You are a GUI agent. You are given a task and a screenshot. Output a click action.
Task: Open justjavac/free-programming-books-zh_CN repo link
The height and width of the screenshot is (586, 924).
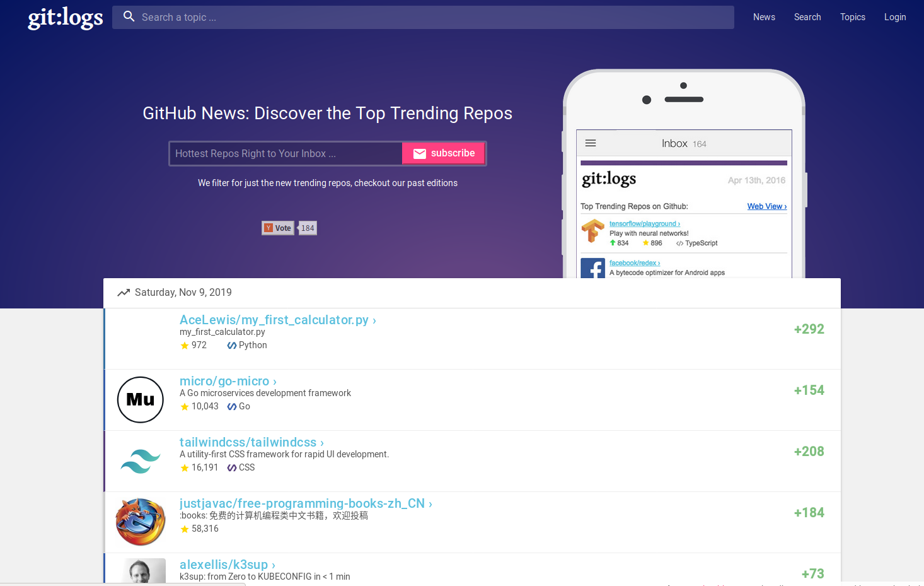tap(306, 503)
